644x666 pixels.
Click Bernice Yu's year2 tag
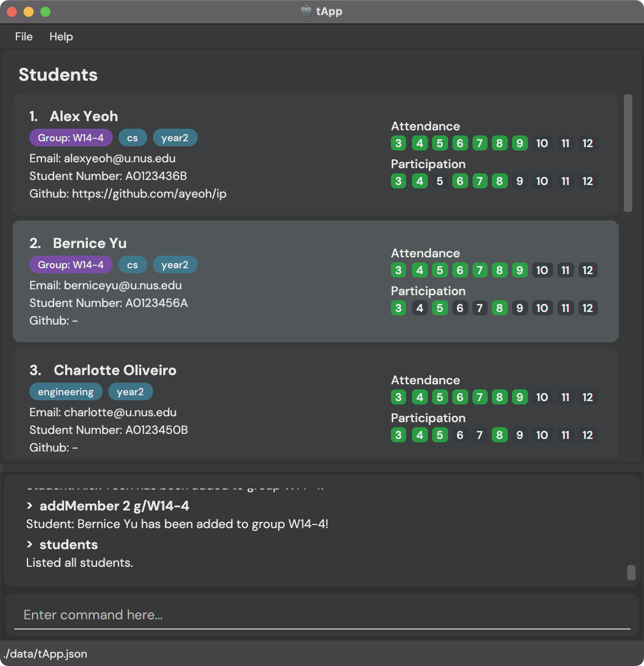[x=175, y=264]
